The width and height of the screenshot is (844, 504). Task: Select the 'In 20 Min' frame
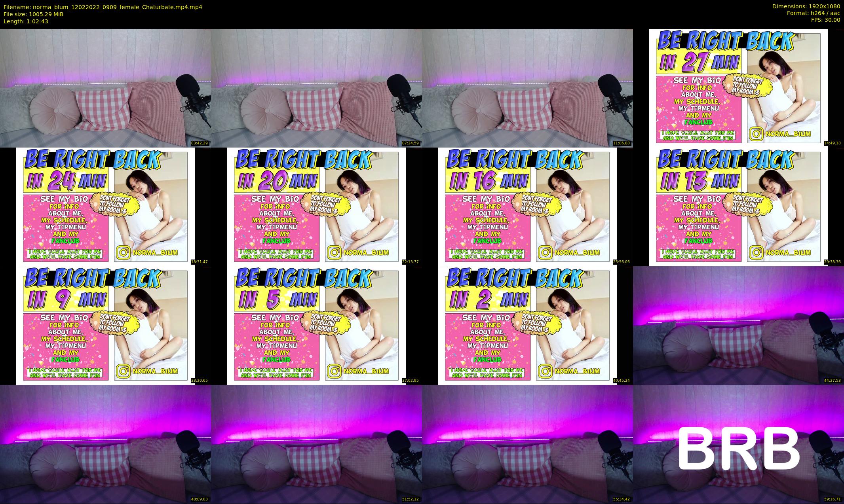(x=316, y=207)
